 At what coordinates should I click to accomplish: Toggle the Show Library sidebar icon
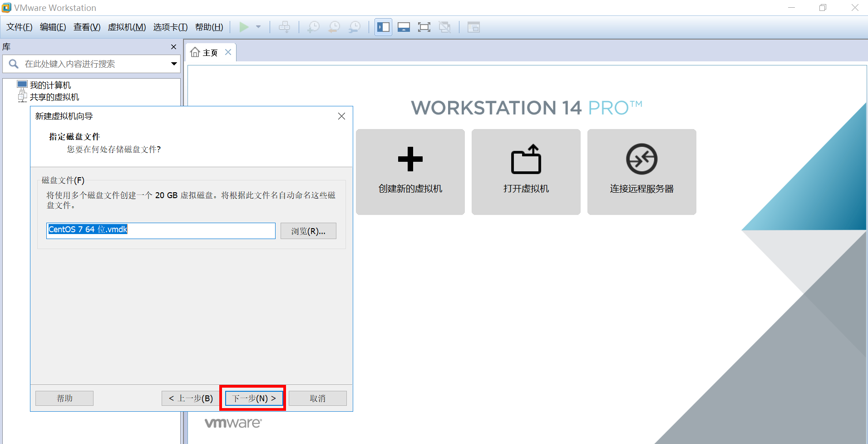(x=383, y=27)
